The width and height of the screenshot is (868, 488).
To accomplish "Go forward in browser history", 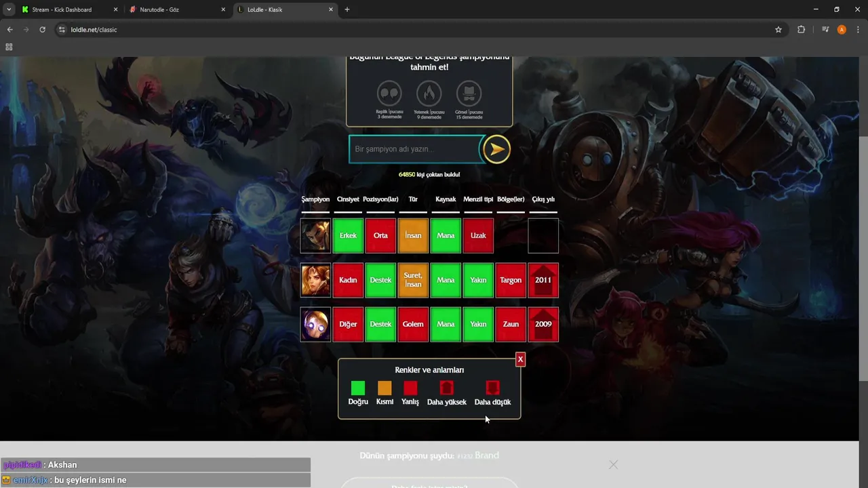I will [x=26, y=30].
